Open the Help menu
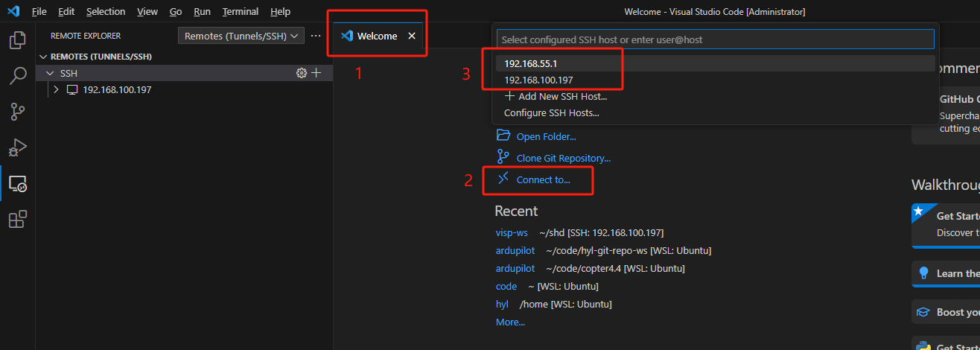This screenshot has height=350, width=980. (x=280, y=12)
